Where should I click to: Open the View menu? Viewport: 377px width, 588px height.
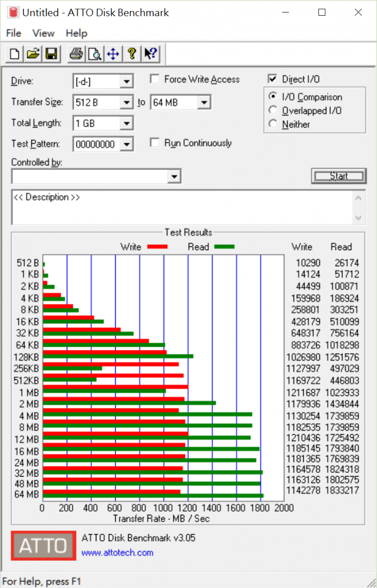(x=43, y=33)
